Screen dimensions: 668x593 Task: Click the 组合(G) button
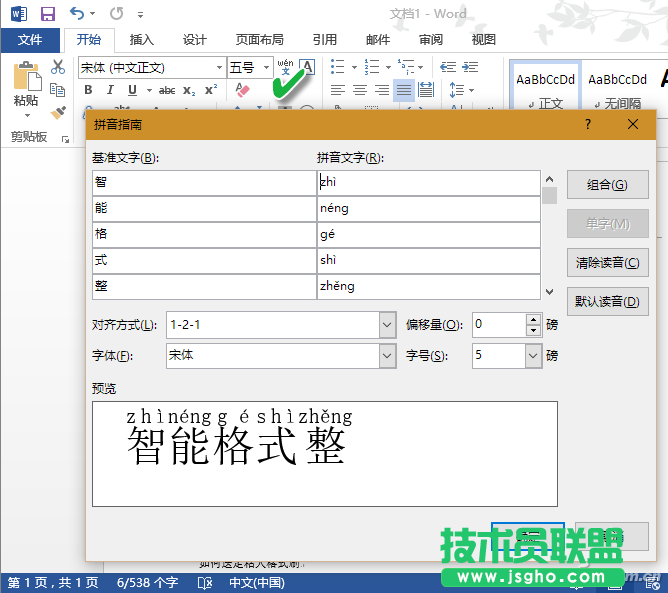pos(607,185)
